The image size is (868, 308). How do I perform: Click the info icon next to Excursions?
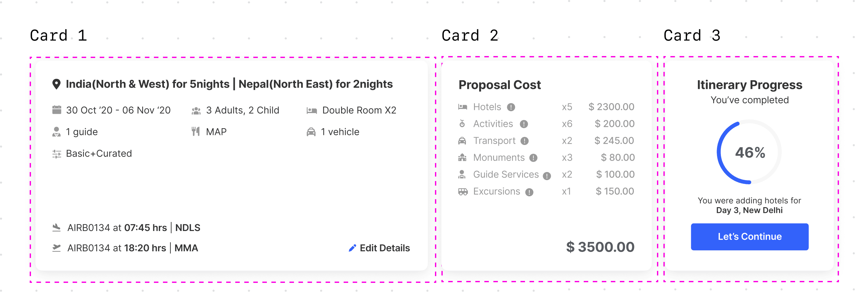click(529, 192)
